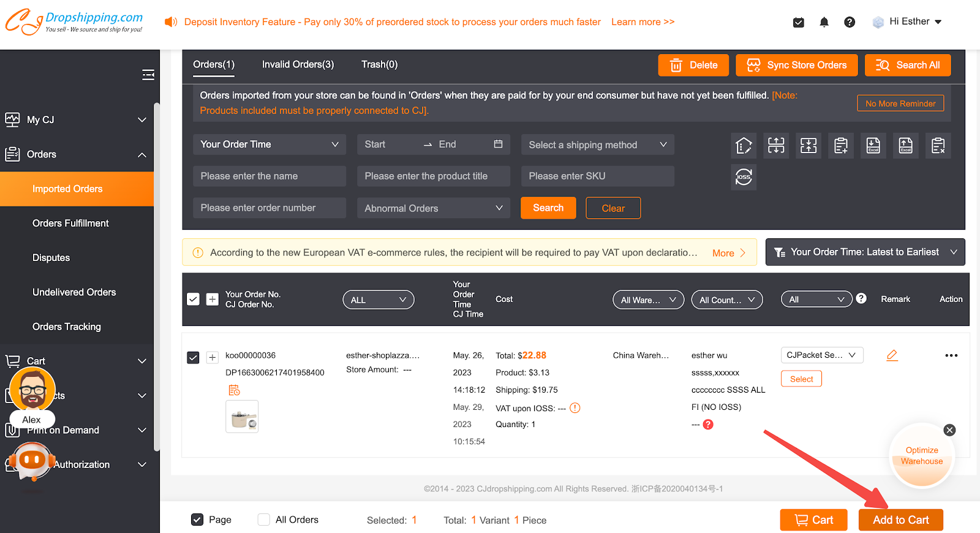This screenshot has width=980, height=533.
Task: Switch to the Invalid Orders(3) tab
Action: (x=298, y=64)
